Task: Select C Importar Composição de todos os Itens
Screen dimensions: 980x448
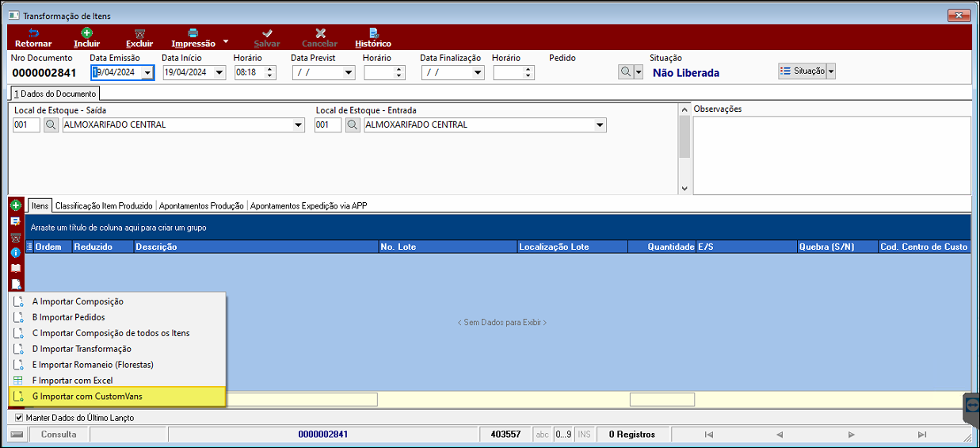Action: (x=117, y=333)
